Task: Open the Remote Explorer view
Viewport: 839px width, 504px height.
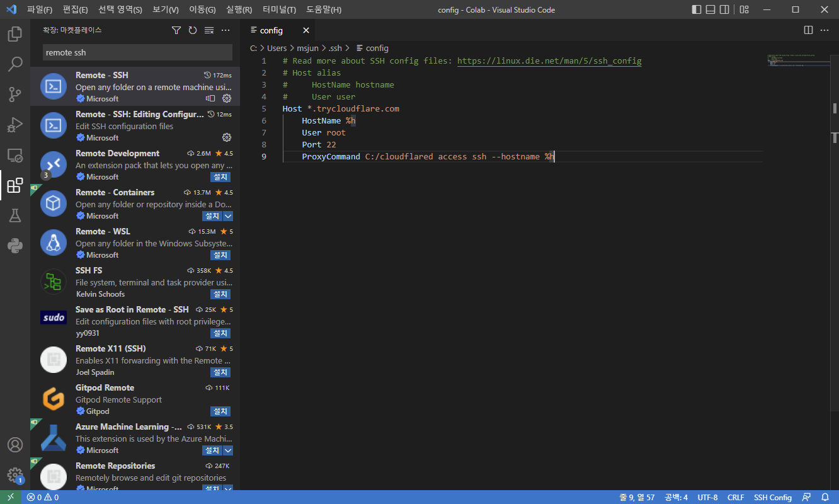Action: click(x=15, y=155)
